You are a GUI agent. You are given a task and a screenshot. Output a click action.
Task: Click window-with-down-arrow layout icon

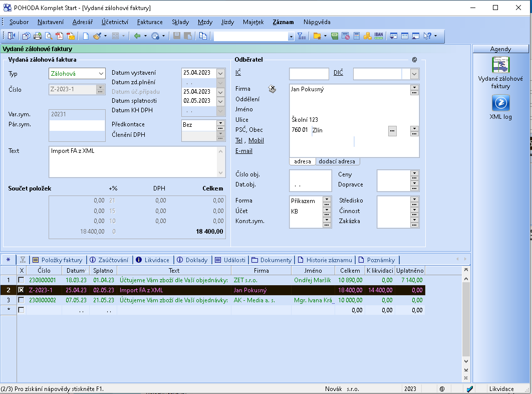pos(394,36)
